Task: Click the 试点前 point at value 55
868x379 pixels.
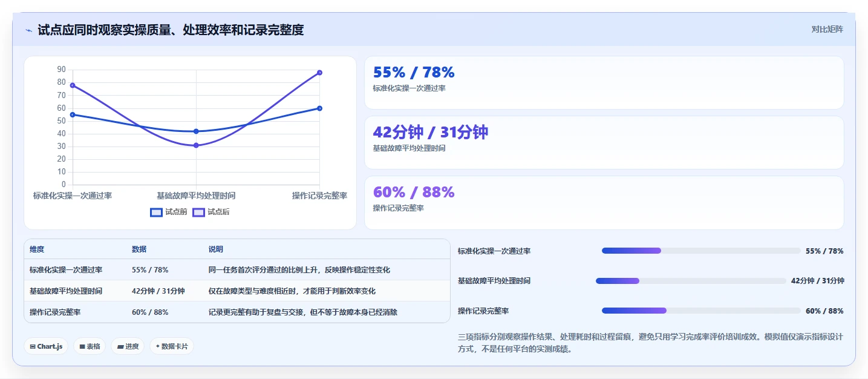Action: point(73,114)
